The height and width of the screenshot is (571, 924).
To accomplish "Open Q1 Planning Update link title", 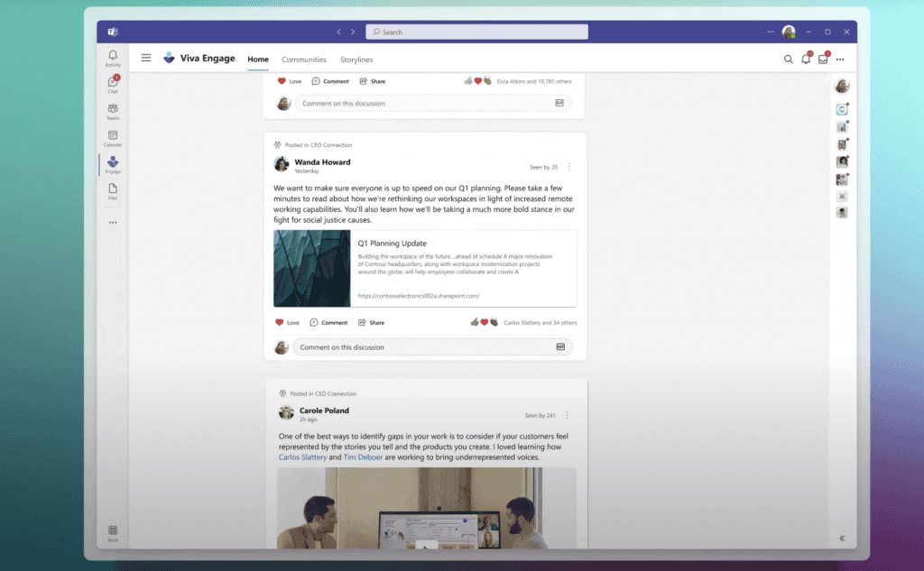I will [392, 244].
